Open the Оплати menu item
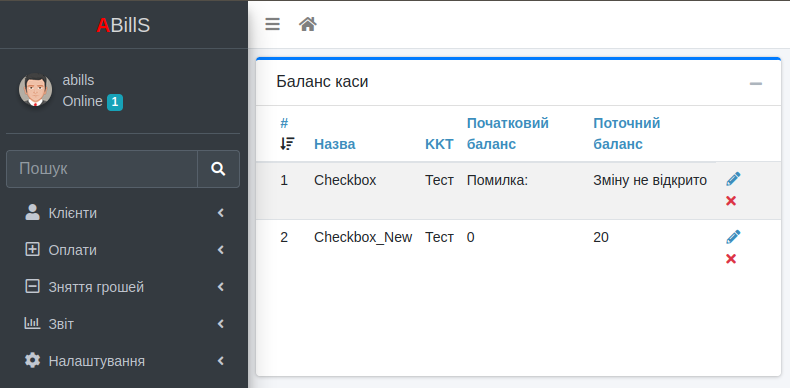790x388 pixels. (123, 250)
